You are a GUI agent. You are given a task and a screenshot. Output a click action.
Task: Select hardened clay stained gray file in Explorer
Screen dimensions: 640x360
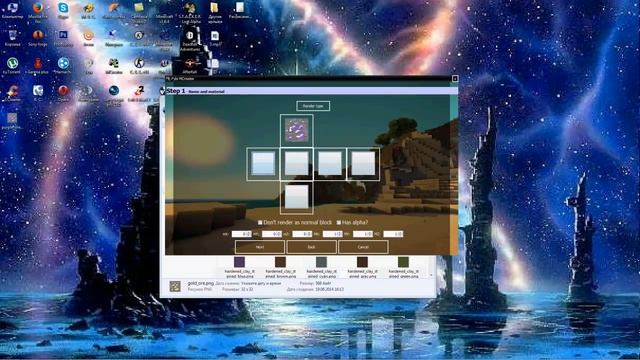pyautogui.click(x=362, y=267)
